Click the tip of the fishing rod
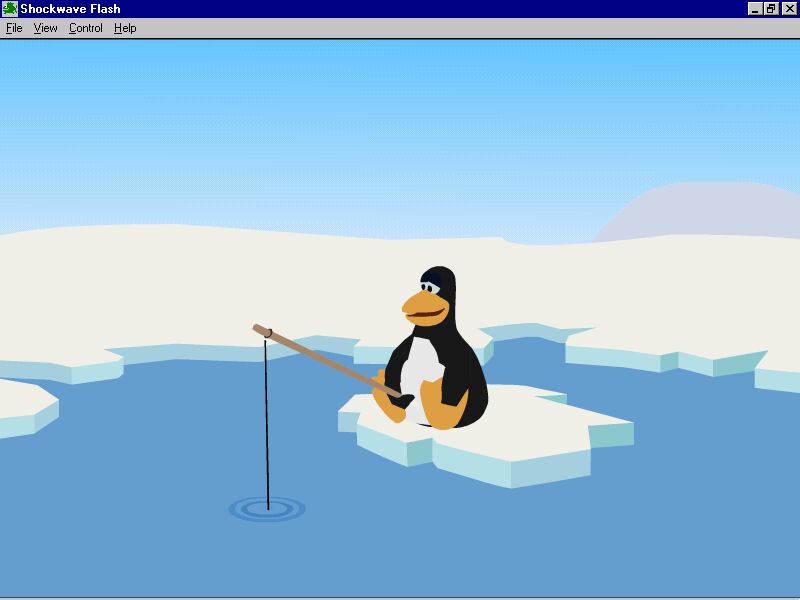800x600 pixels. point(262,330)
